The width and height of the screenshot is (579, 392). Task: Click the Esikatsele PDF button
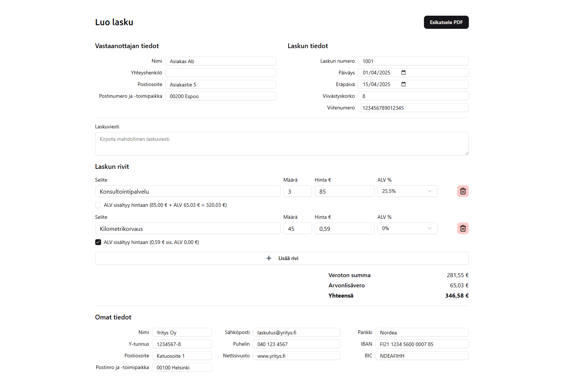[446, 22]
